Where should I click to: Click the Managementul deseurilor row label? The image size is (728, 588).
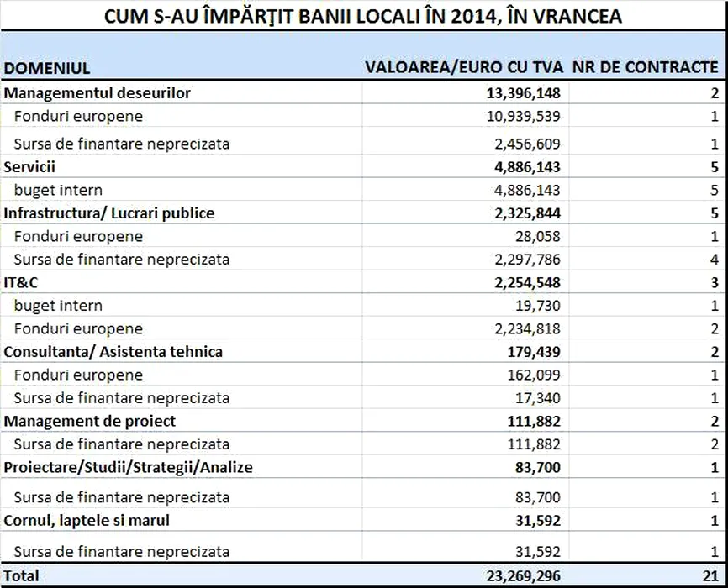(x=98, y=93)
